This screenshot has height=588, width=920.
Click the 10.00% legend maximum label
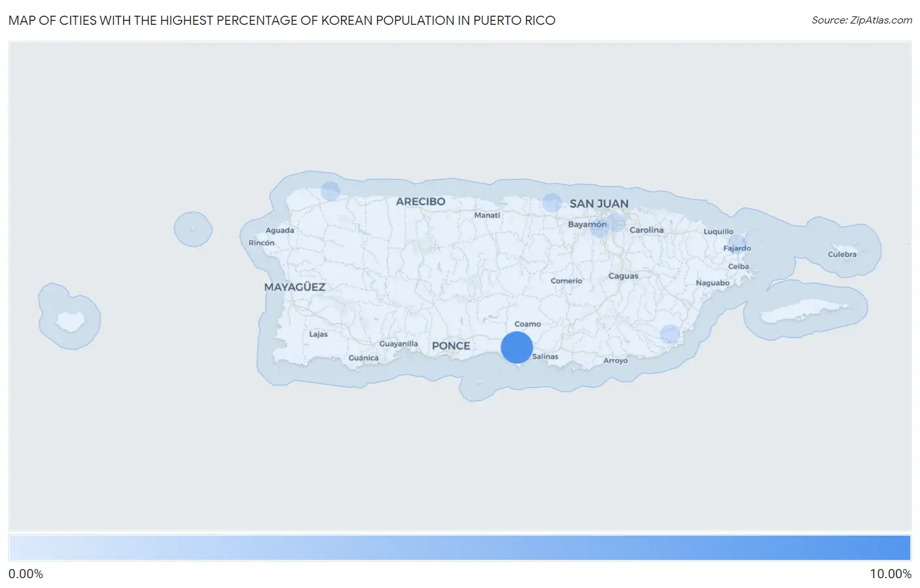click(890, 574)
